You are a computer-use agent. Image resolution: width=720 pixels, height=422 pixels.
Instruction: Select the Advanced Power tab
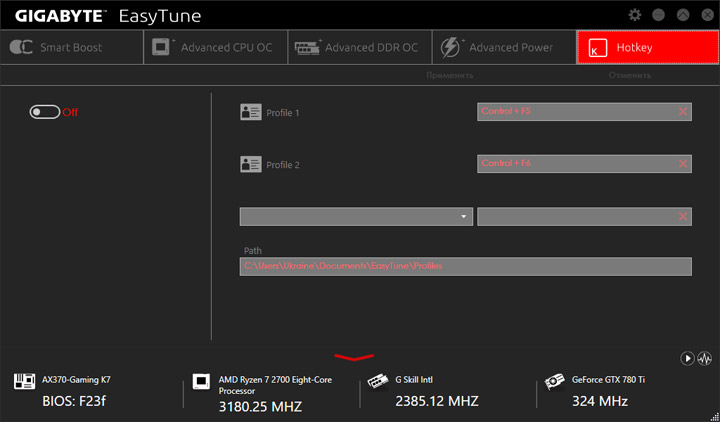504,47
